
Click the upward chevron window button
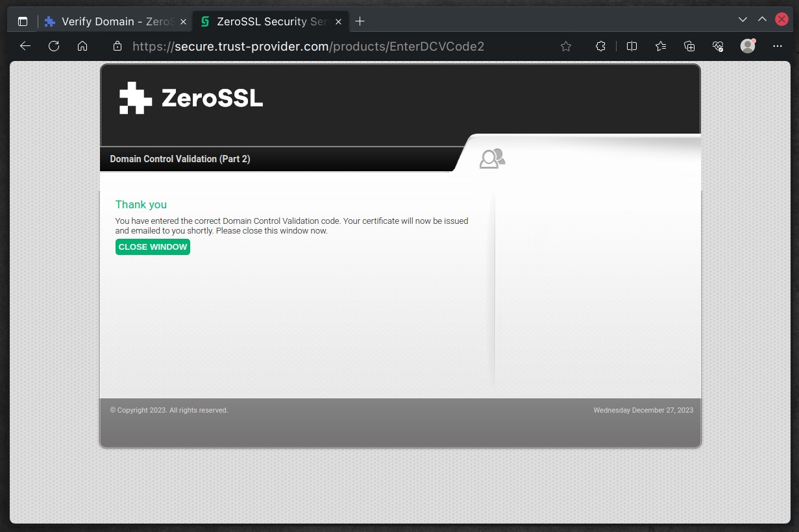tap(763, 19)
